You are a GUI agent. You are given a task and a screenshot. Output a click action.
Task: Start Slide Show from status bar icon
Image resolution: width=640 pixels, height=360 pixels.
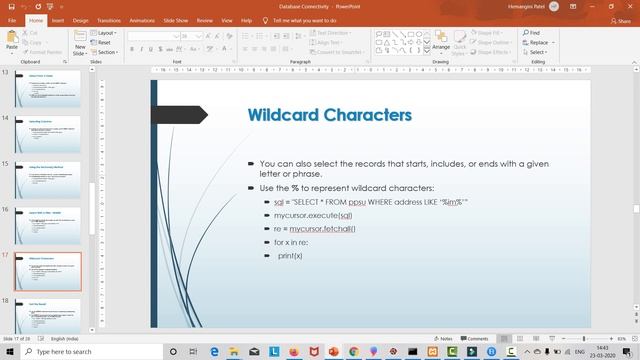pos(552,339)
